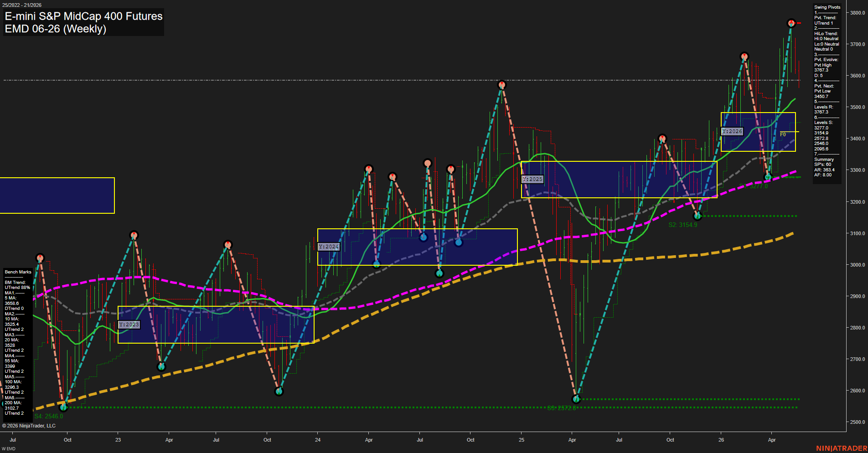Click the Swing Pivots panel heading

[x=827, y=7]
